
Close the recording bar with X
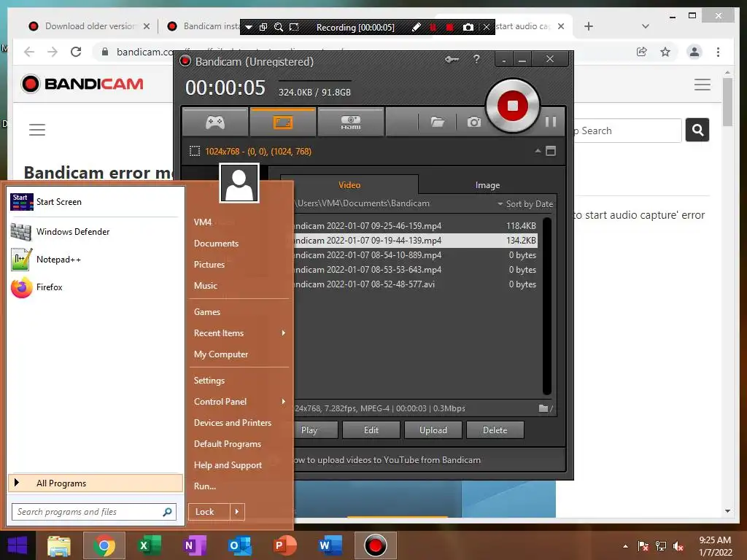[x=486, y=27]
